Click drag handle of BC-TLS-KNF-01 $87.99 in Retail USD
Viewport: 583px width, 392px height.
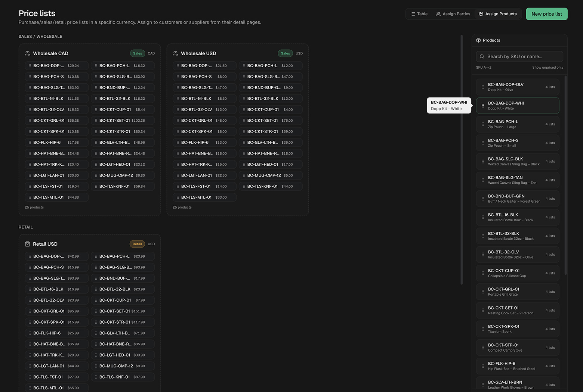pyautogui.click(x=96, y=377)
